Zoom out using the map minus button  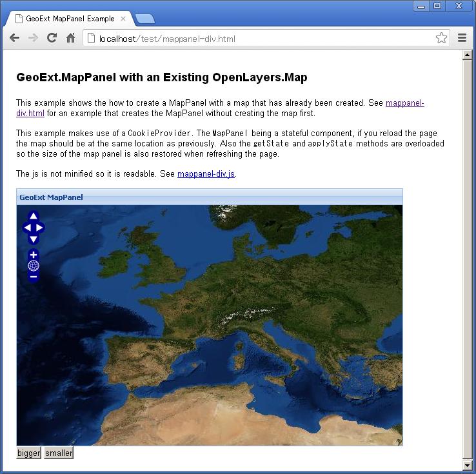(34, 277)
